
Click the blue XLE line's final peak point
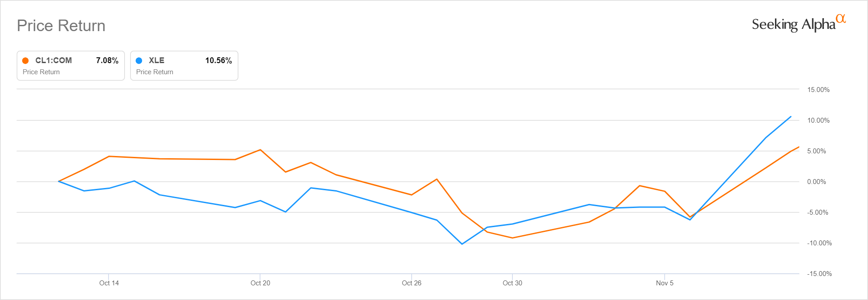791,117
